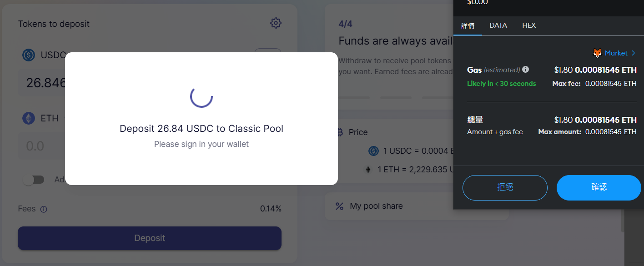Image resolution: width=644 pixels, height=266 pixels.
Task: Open deposit settings gear icon
Action: pyautogui.click(x=276, y=23)
